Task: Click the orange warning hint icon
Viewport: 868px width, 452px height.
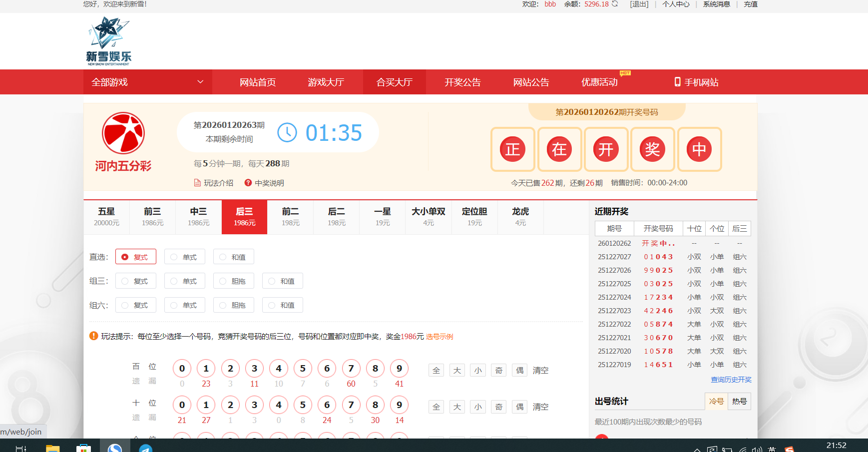Action: (93, 336)
